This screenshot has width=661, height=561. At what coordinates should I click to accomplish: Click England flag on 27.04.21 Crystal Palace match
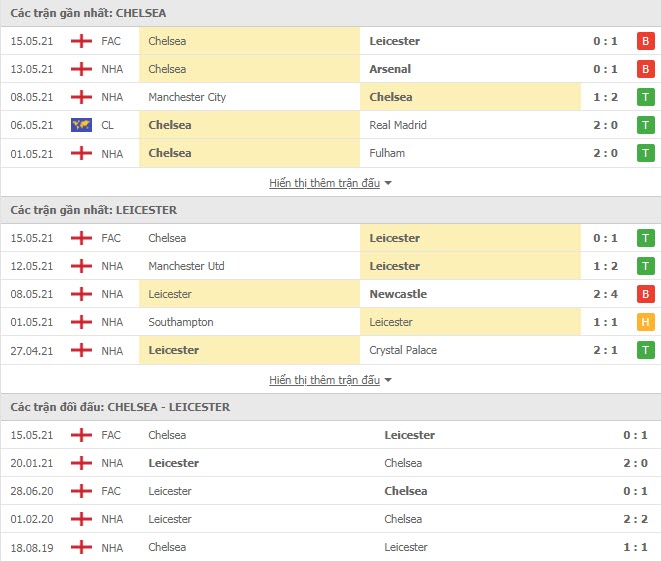click(81, 350)
